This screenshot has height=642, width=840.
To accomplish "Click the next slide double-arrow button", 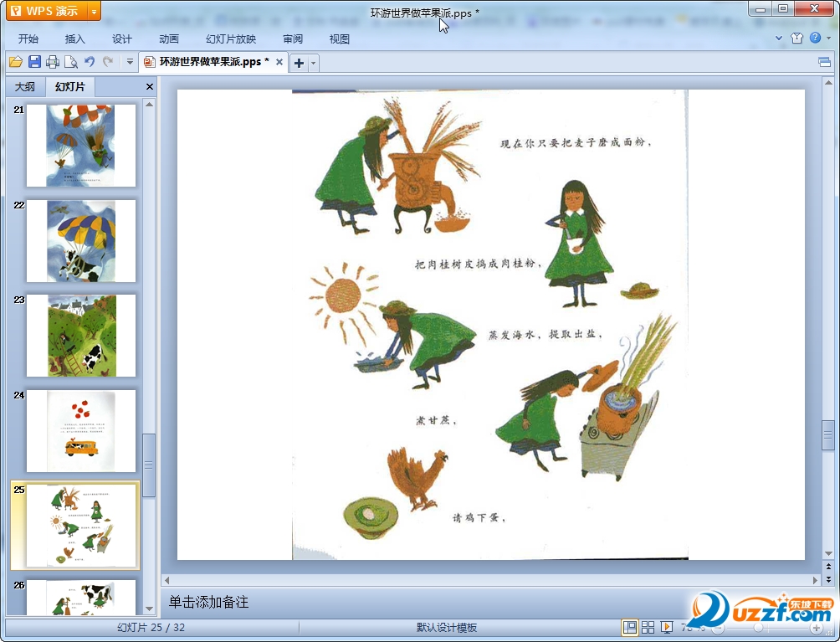I will coord(828,579).
